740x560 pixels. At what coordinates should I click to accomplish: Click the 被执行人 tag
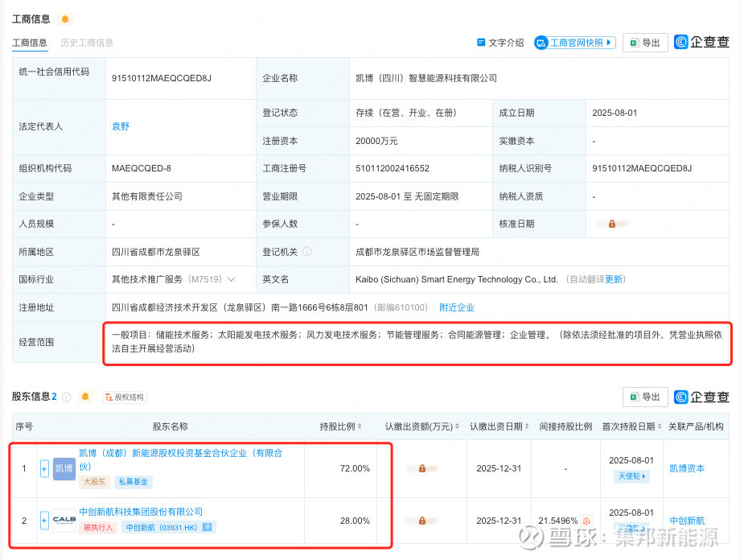[x=98, y=528]
